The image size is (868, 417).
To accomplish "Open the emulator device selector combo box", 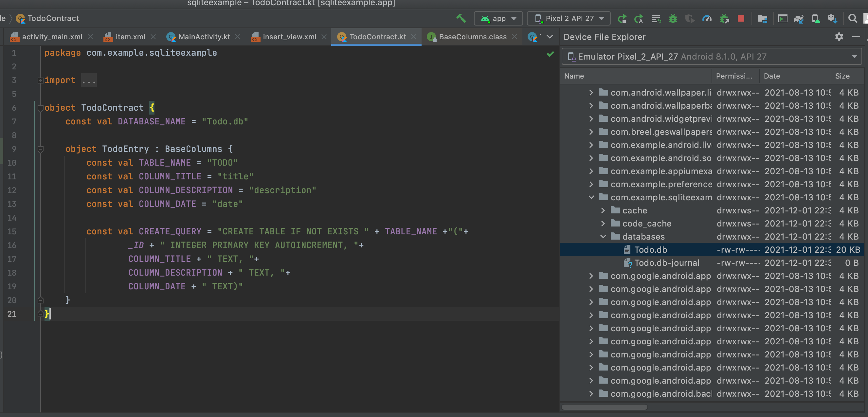I will pyautogui.click(x=711, y=56).
